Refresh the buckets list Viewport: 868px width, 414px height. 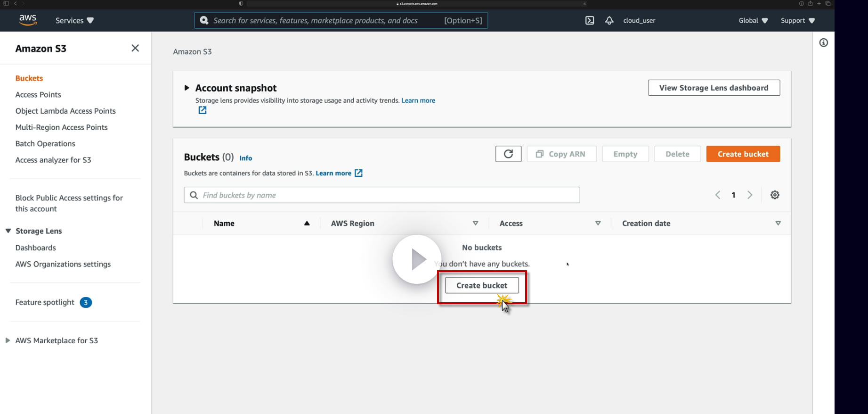point(508,154)
